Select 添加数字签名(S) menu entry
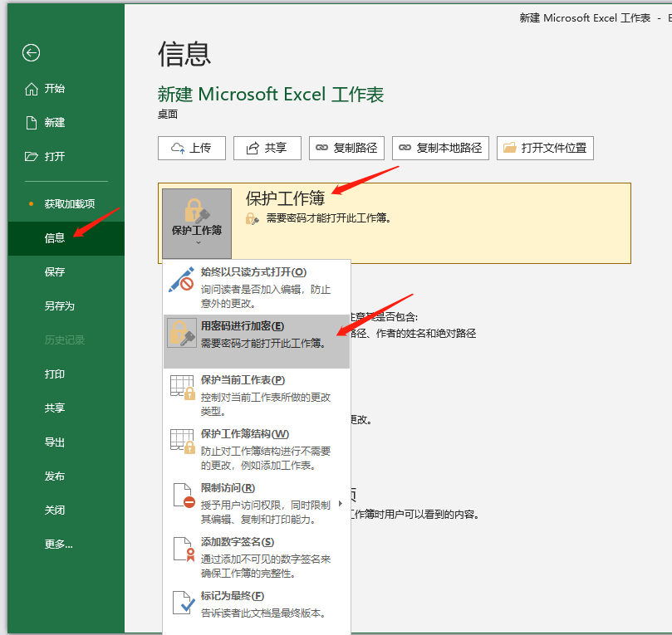Screen dimensions: 672x635 [257, 557]
